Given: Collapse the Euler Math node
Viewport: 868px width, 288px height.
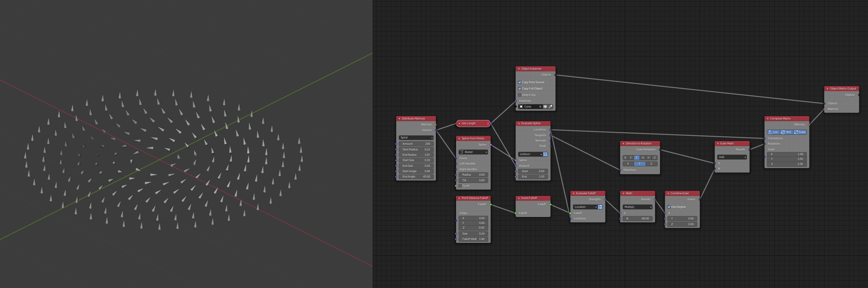Looking at the screenshot, I should [718, 144].
